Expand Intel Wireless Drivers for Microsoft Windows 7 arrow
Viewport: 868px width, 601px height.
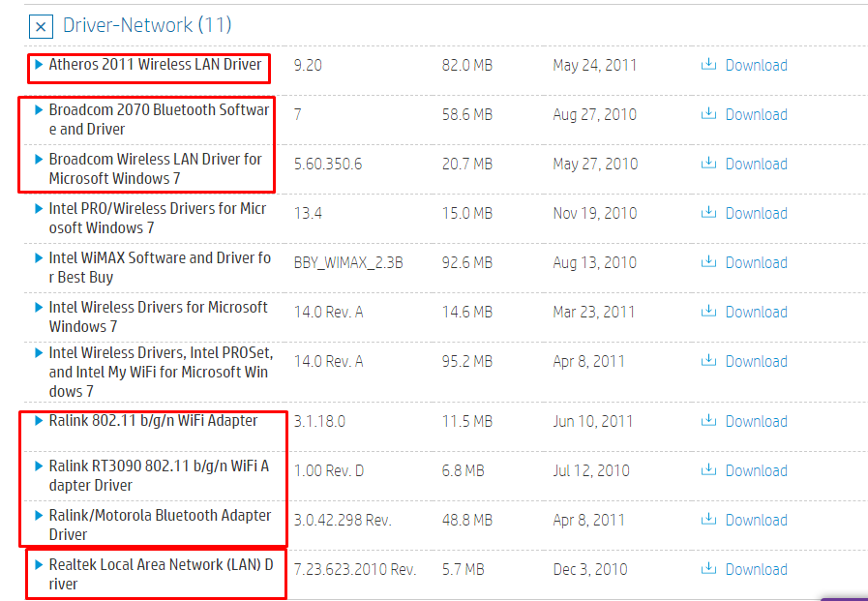39,307
